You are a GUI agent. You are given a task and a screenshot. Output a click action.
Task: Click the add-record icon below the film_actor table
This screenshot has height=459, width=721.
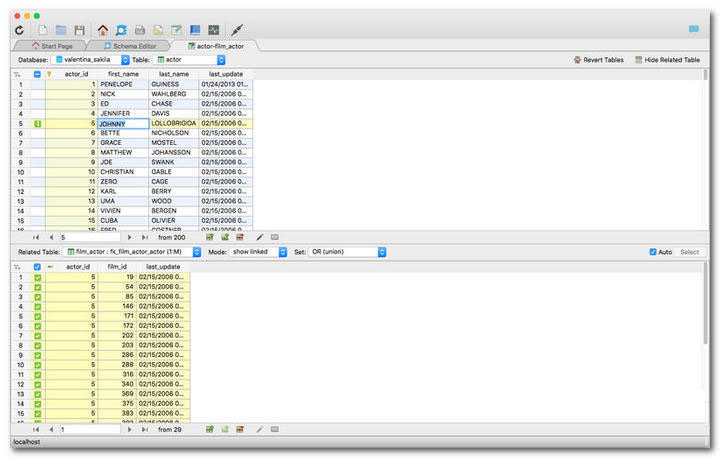210,429
